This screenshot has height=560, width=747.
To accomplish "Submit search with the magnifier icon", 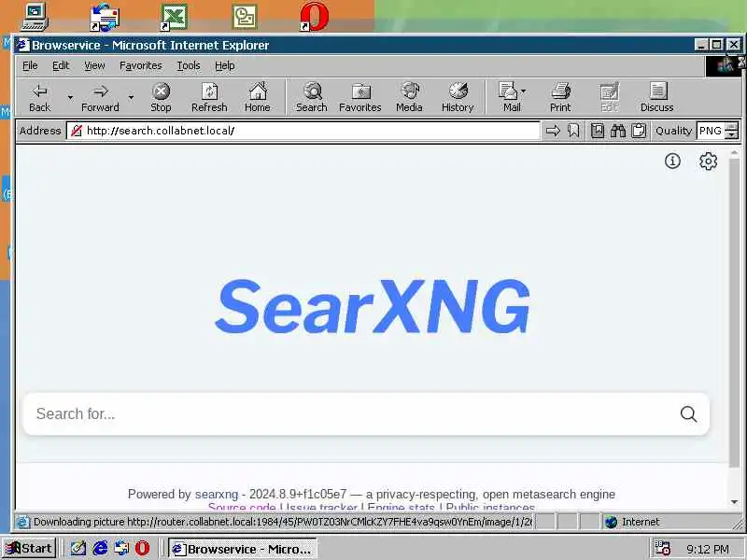I will pos(688,413).
